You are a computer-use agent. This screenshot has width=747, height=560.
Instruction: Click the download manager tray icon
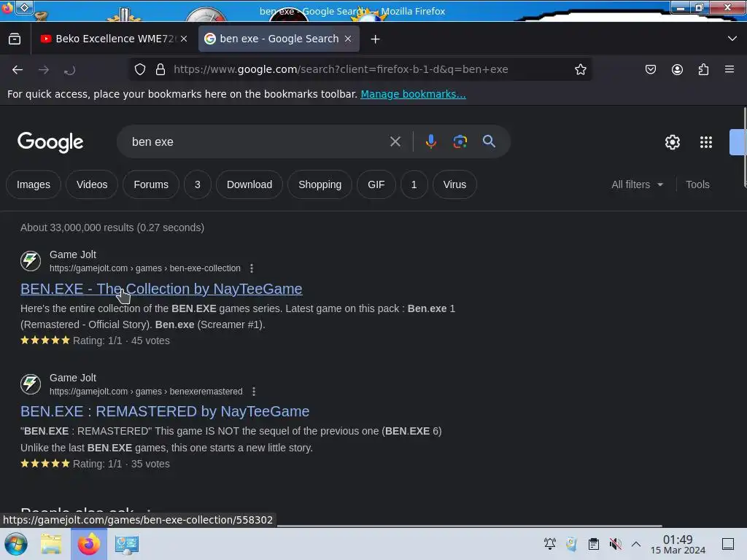pyautogui.click(x=572, y=544)
